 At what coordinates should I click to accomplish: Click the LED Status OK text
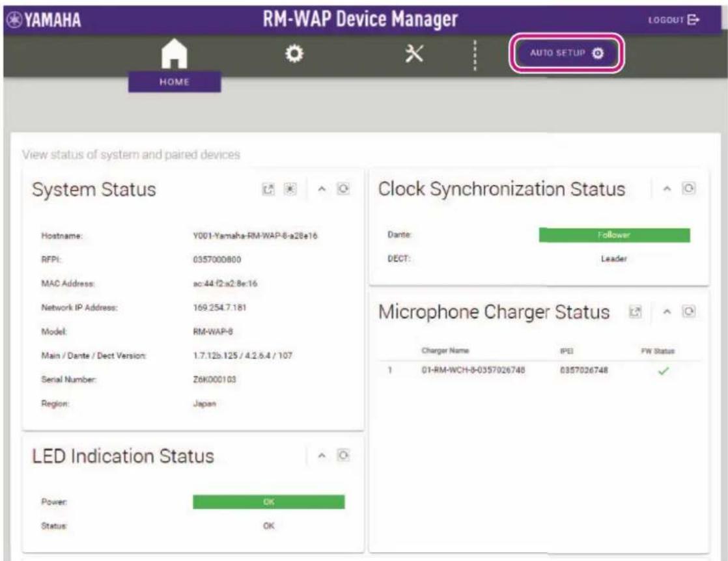[269, 526]
